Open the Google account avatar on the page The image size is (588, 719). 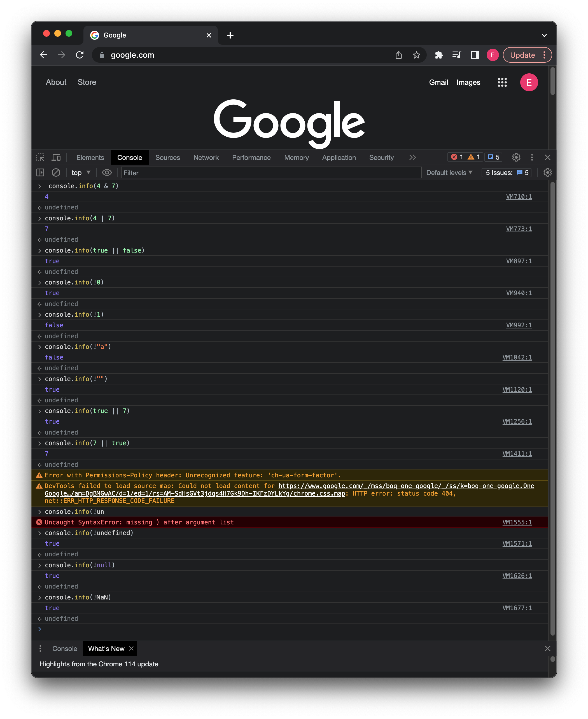529,82
